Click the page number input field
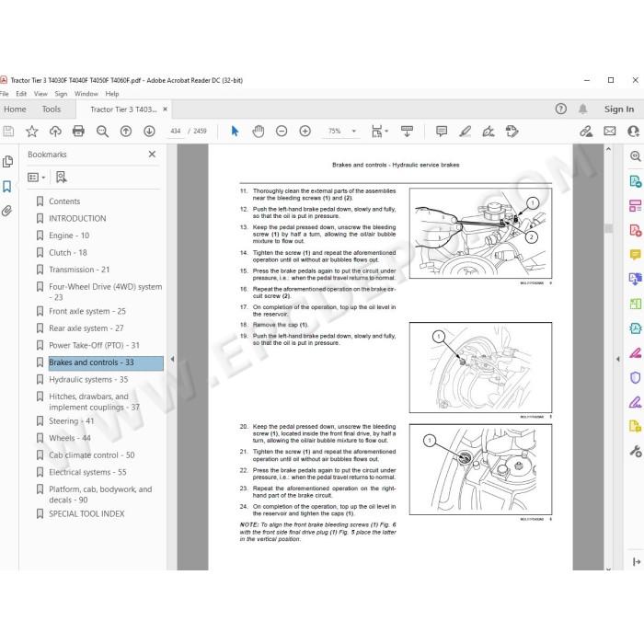The image size is (644, 644). click(176, 131)
